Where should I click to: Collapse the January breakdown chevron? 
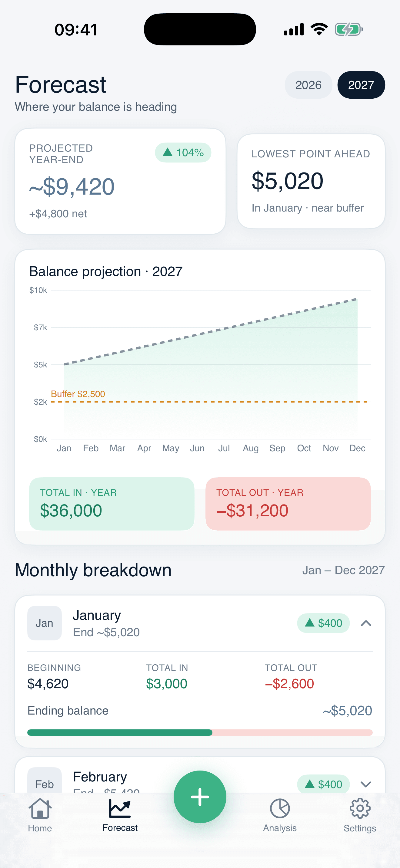[x=366, y=623]
